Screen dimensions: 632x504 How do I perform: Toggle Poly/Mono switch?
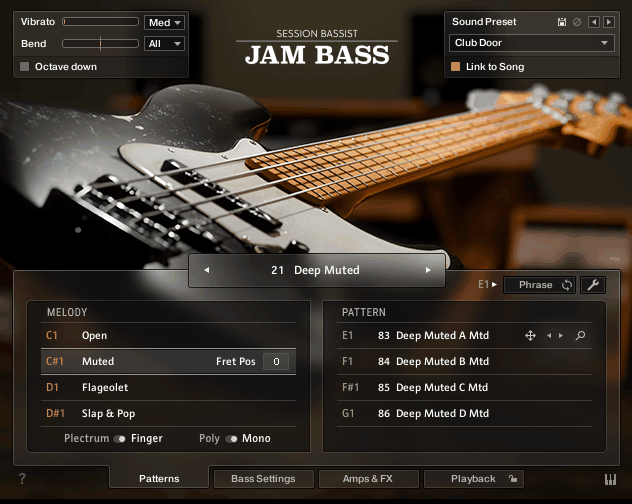[231, 439]
